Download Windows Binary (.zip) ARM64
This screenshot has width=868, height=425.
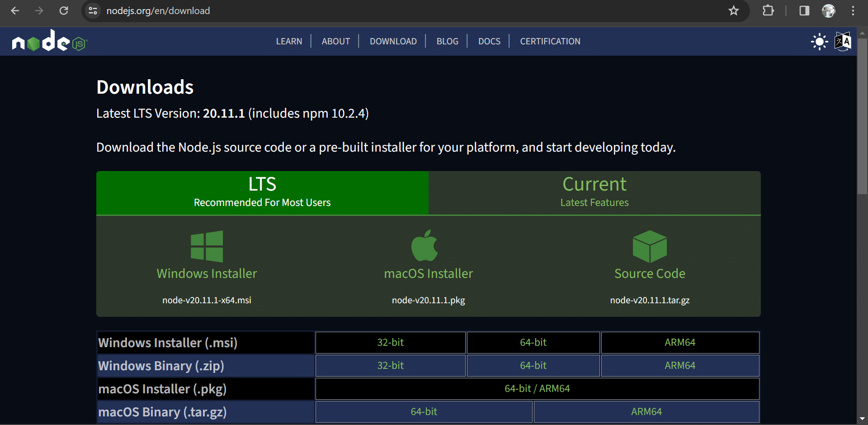point(680,366)
